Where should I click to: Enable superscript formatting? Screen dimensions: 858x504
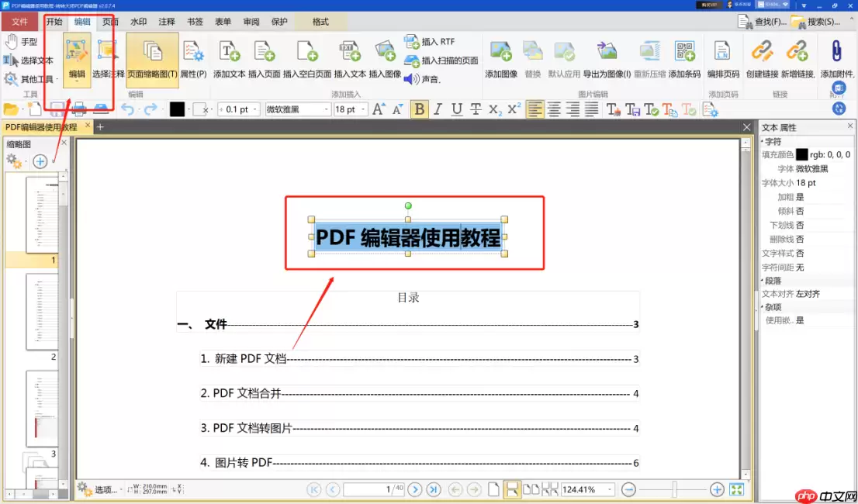point(514,109)
